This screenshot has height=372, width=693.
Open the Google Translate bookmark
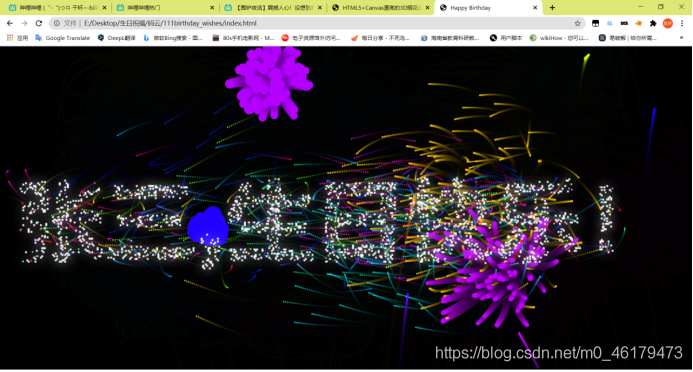[x=62, y=38]
